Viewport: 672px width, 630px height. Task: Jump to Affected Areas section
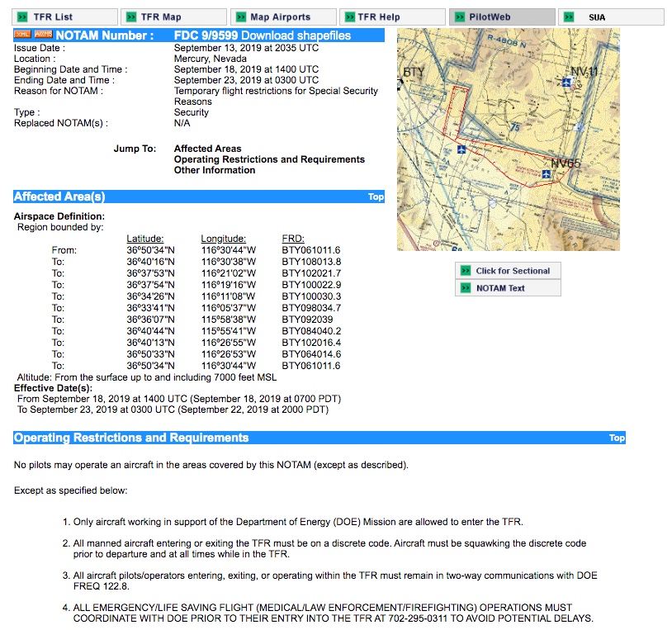(x=207, y=149)
